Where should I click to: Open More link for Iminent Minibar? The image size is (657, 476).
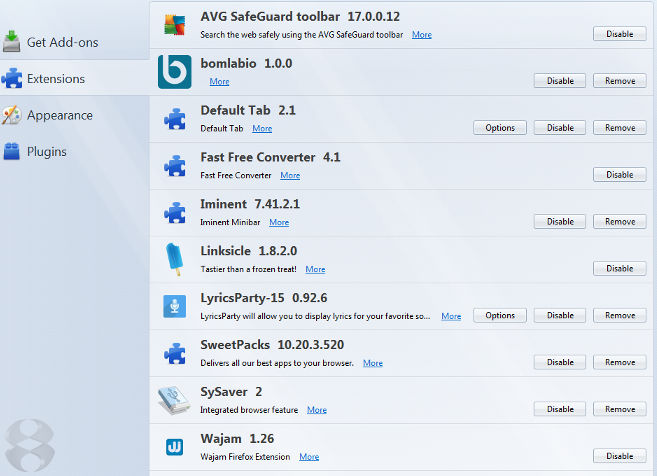click(279, 222)
